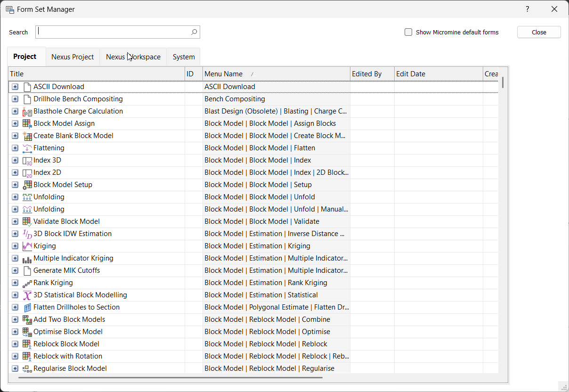Sort by the Edited By column header
This screenshot has height=392, width=569.
point(372,74)
